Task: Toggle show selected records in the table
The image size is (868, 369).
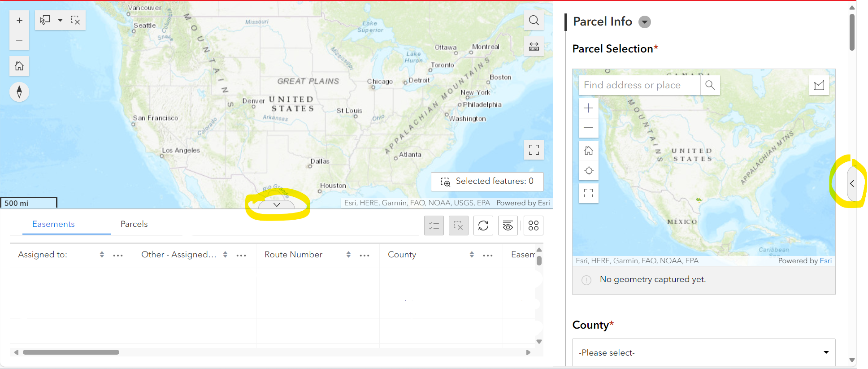Action: click(x=434, y=226)
